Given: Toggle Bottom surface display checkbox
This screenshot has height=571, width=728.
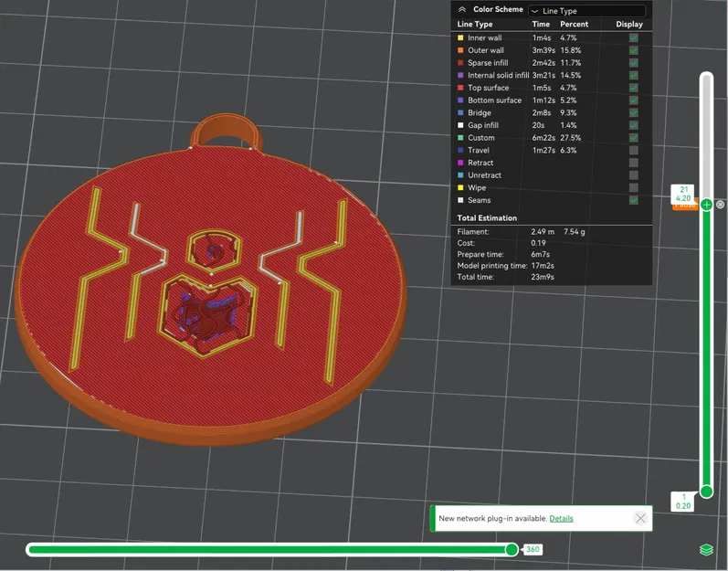Looking at the screenshot, I should coord(633,100).
